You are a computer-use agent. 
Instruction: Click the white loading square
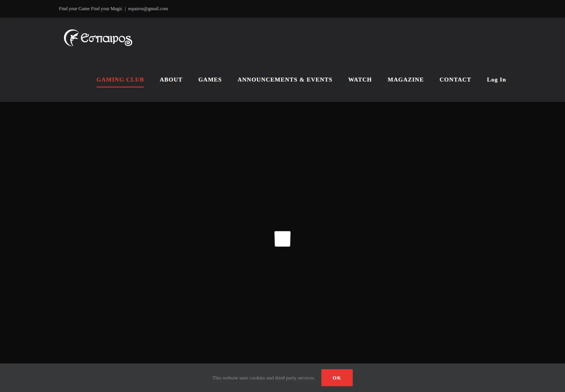282,239
